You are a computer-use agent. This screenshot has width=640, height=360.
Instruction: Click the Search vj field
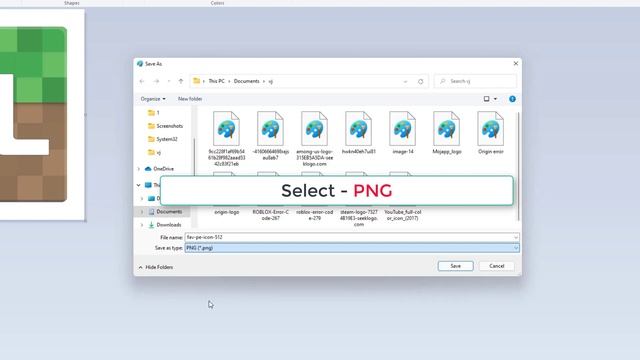(475, 81)
